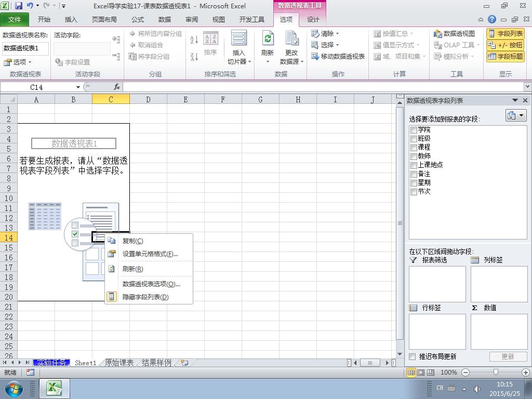Toggle the +/- Buttons (+/- 按钮) display
Viewport: 532px width, 399px height.
pyautogui.click(x=506, y=45)
